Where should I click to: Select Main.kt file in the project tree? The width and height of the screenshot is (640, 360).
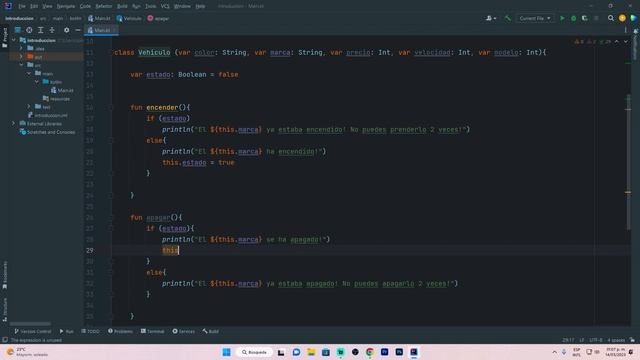[x=62, y=90]
